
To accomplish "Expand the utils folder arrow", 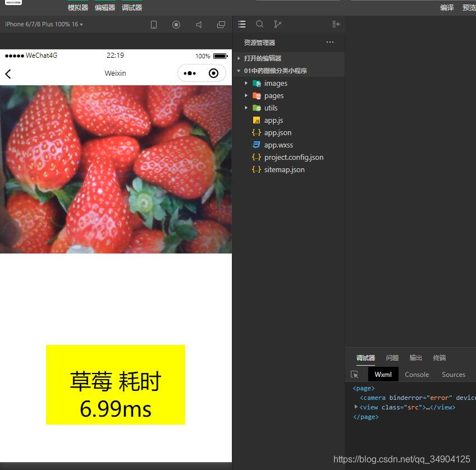I will coord(246,108).
